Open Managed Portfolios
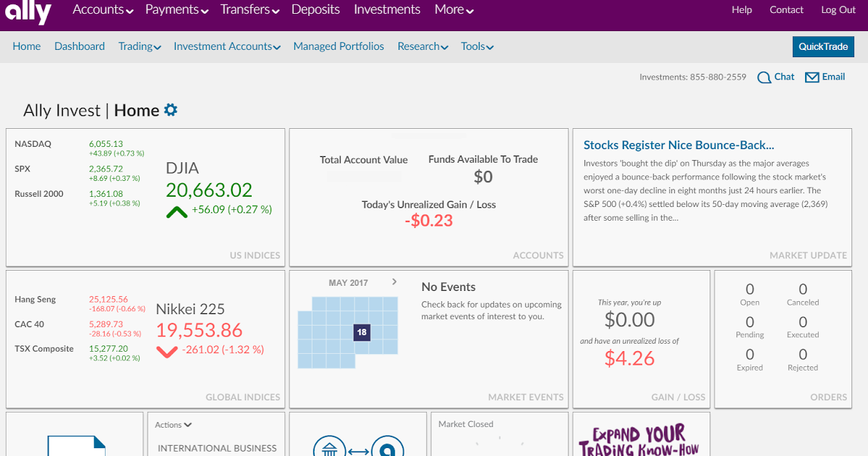 click(x=339, y=46)
